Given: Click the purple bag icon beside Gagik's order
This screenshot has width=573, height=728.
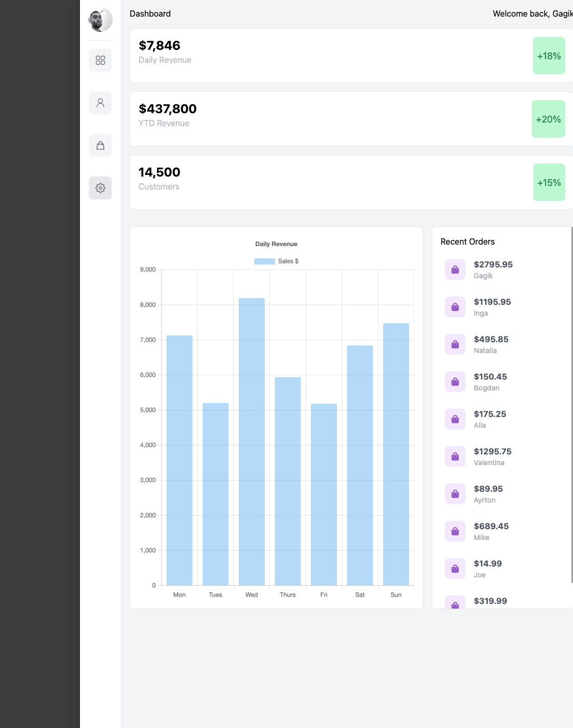Looking at the screenshot, I should point(455,269).
